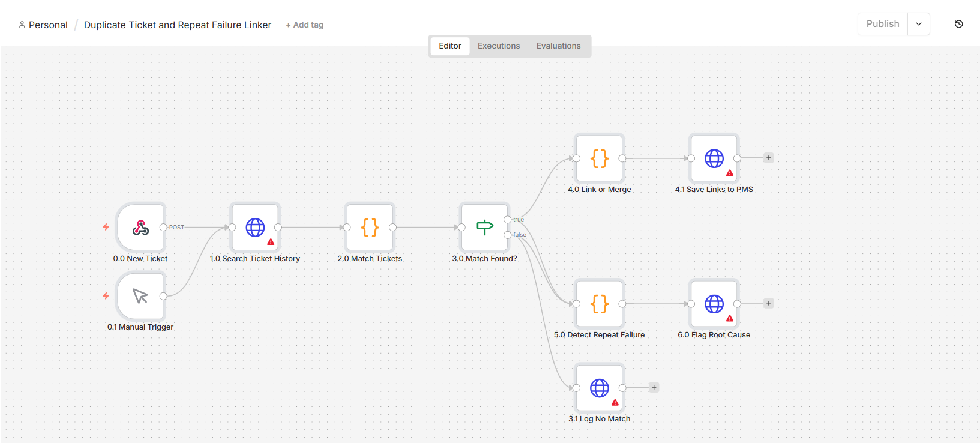Screen dimensions: 980x443
Task: Open the 4.1 Save Links to PMS node
Action: 714,158
